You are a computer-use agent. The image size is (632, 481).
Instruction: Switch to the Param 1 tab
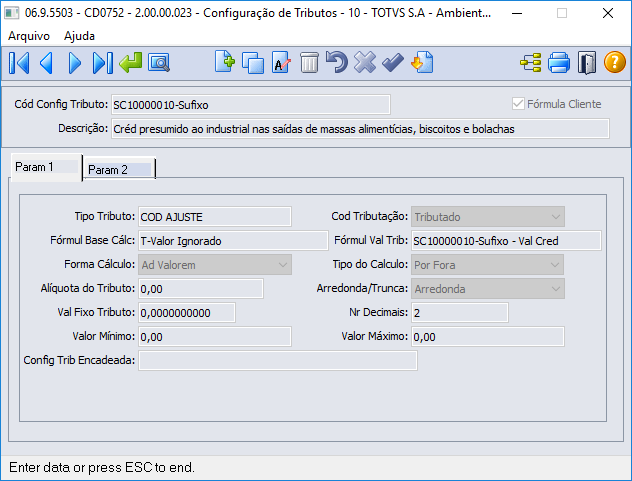pos(46,167)
